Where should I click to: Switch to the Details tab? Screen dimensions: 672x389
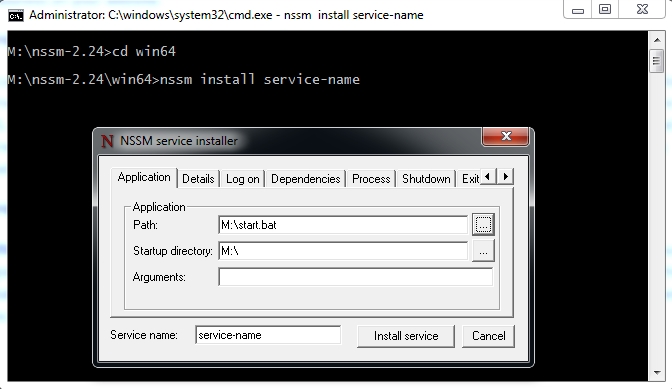pyautogui.click(x=198, y=179)
